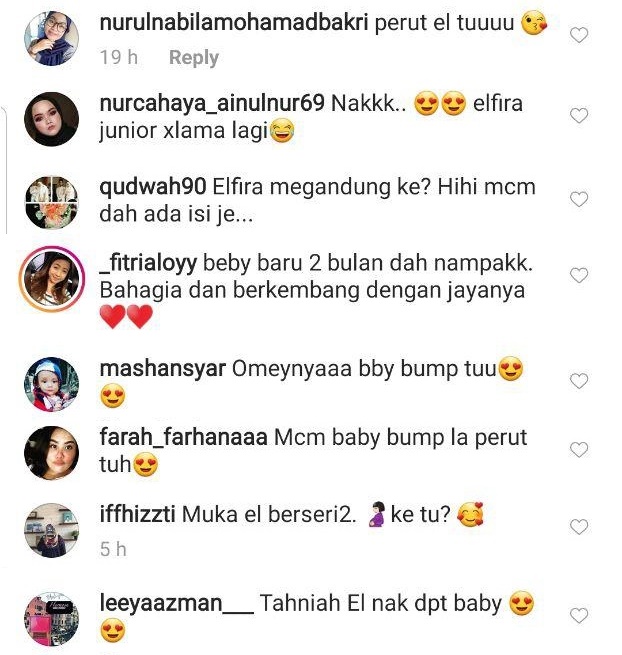Viewport: 622px width, 655px height.
Task: Open username link qudwah90
Action: (x=153, y=186)
